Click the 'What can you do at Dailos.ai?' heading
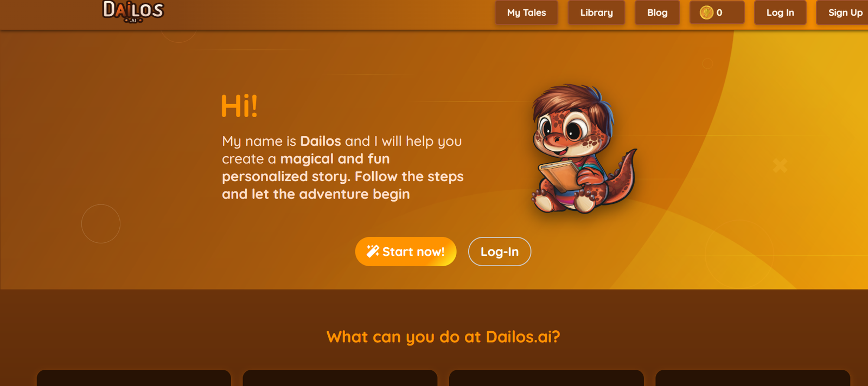Viewport: 868px width, 386px height. click(443, 337)
